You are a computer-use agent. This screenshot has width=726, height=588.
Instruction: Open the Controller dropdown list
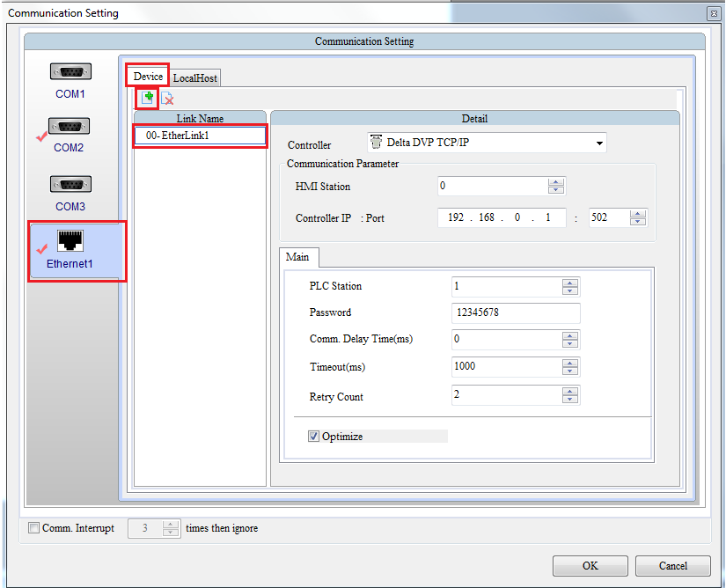(x=599, y=143)
